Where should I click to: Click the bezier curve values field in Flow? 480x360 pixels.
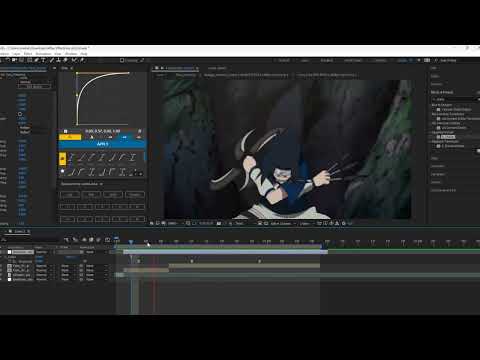click(102, 131)
